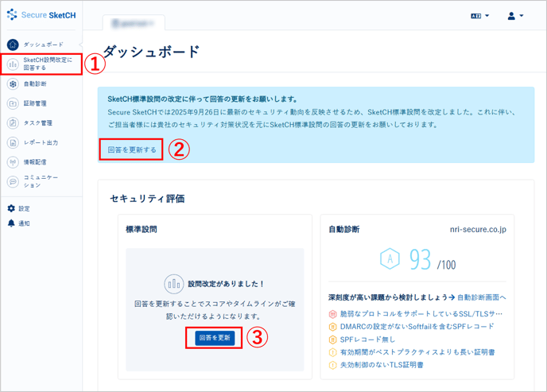Open コミュニケーション menu item

(x=41, y=181)
